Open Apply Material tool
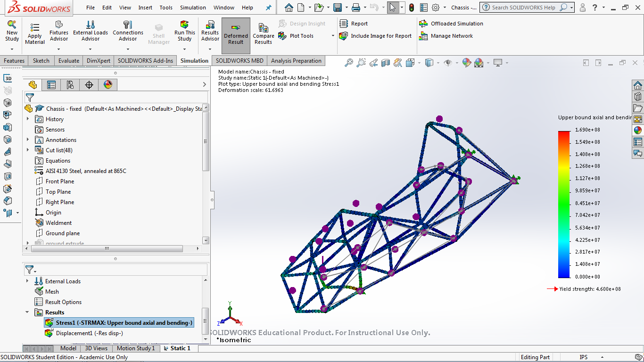644x362 pixels. tap(34, 33)
